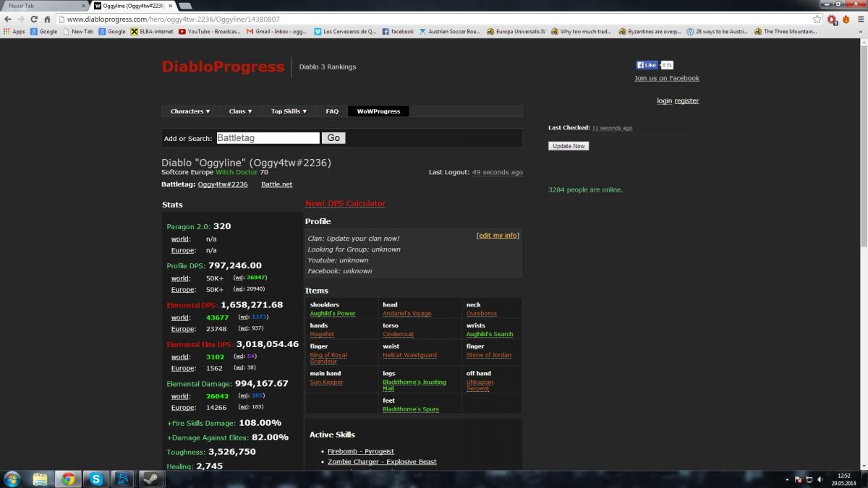Open the Chrome menu icon
Screen dimensions: 868x488
pyautogui.click(x=859, y=19)
